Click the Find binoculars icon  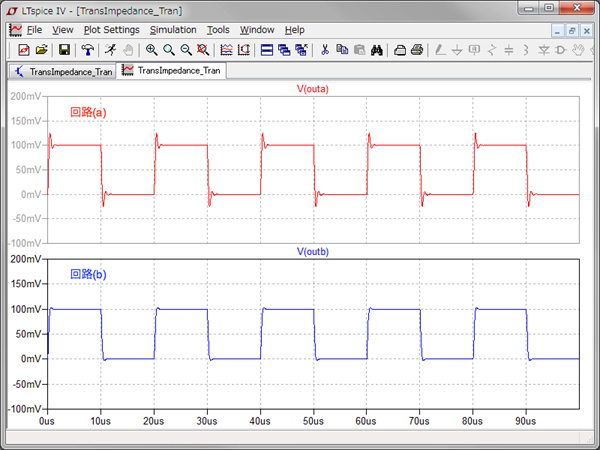click(x=378, y=50)
